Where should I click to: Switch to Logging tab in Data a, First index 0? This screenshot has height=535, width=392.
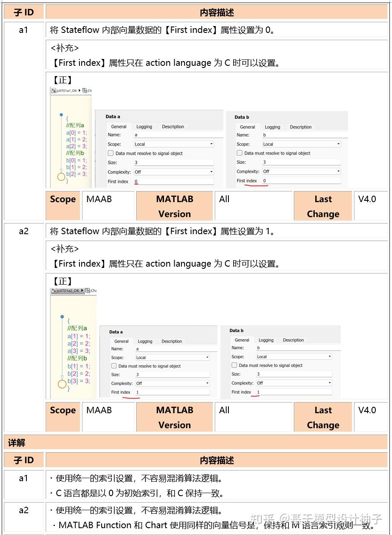(144, 126)
